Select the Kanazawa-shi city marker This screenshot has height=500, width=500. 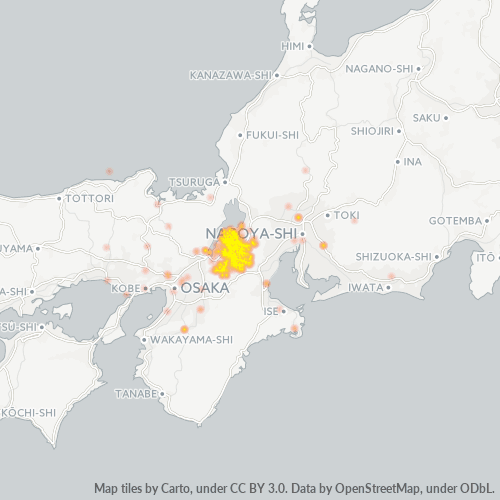coord(277,75)
